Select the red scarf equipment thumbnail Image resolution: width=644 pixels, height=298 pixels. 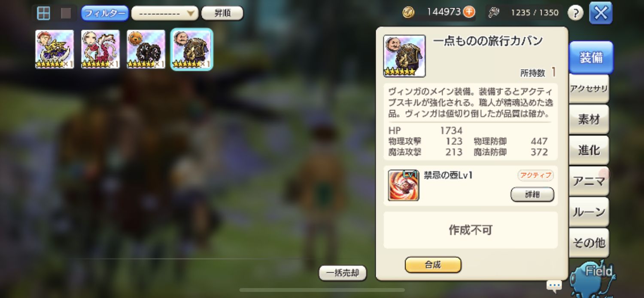click(100, 49)
